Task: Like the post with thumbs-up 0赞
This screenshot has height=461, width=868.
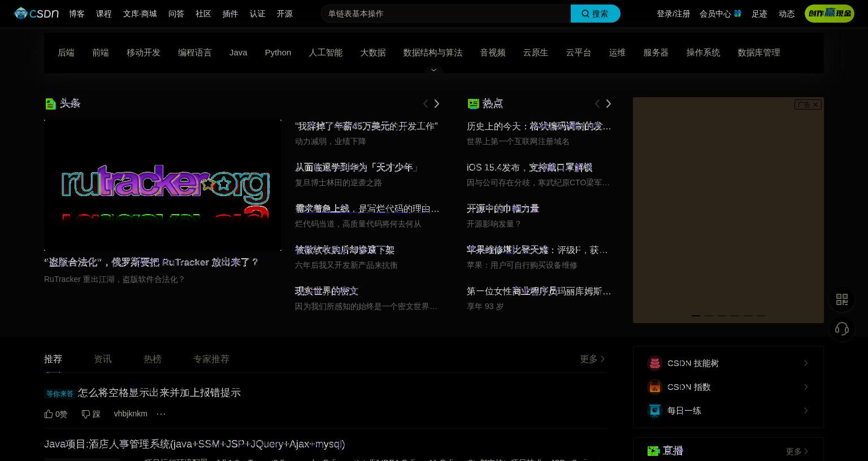Action: 56,414
